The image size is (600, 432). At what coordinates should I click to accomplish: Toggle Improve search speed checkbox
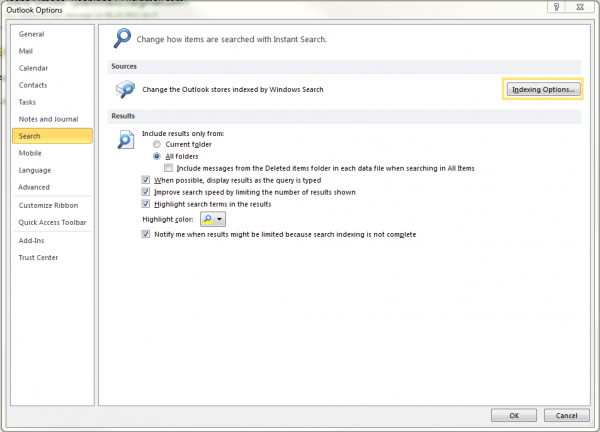point(146,192)
